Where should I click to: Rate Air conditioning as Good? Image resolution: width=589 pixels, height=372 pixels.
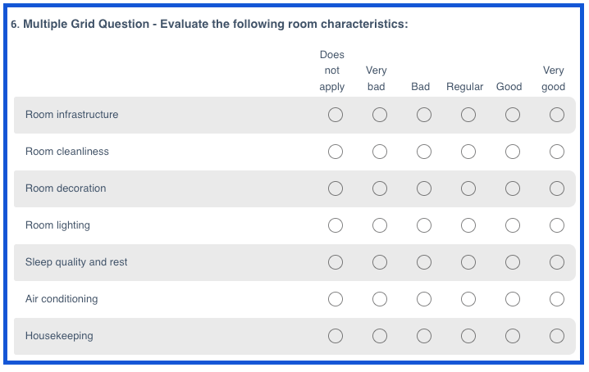coord(512,299)
